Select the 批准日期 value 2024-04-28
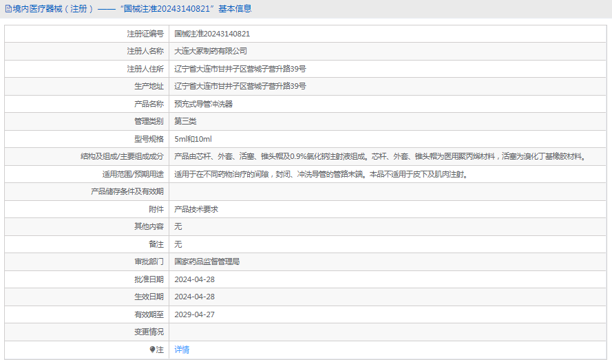 [x=194, y=279]
